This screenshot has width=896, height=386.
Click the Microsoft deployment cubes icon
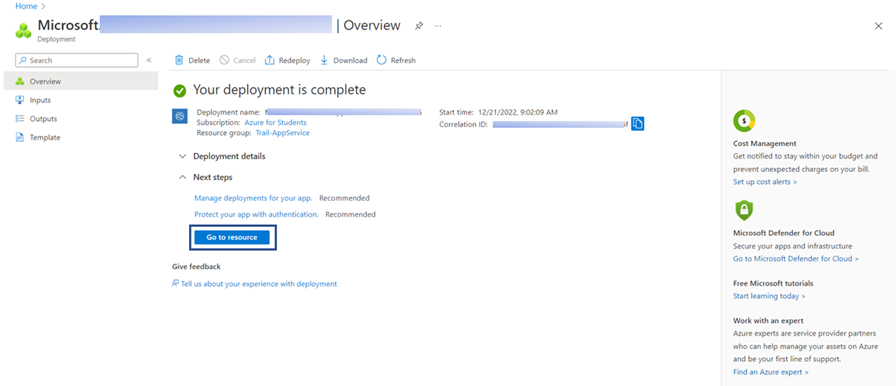pos(23,31)
